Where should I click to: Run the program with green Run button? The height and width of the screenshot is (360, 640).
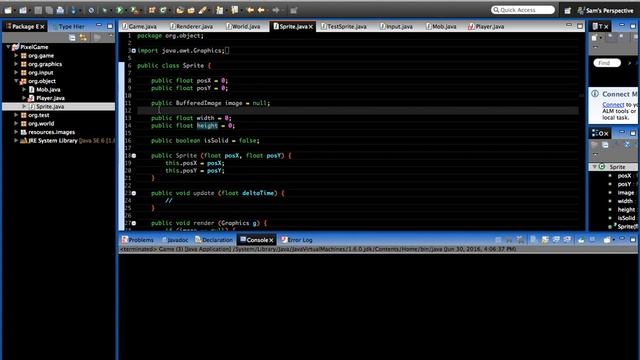click(120, 10)
